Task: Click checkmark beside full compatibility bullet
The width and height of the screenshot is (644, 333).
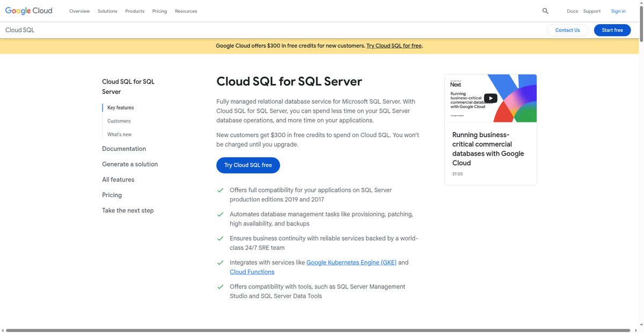Action: tap(220, 190)
